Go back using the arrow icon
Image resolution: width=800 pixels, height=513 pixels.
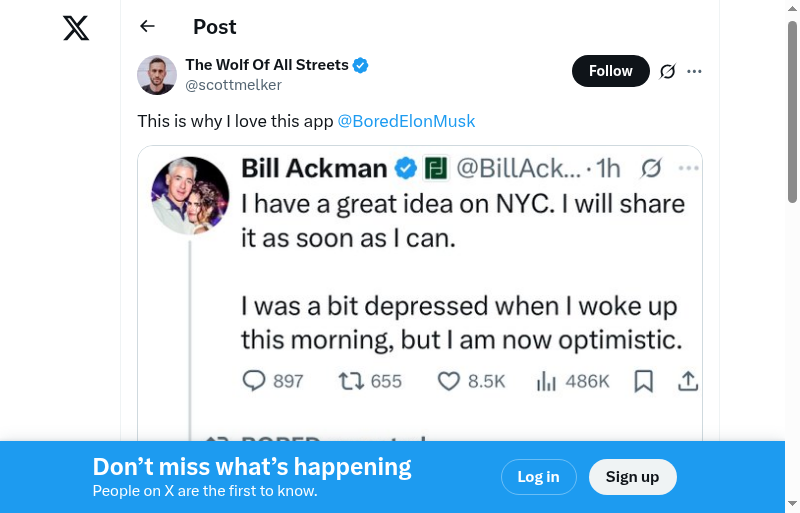point(148,27)
